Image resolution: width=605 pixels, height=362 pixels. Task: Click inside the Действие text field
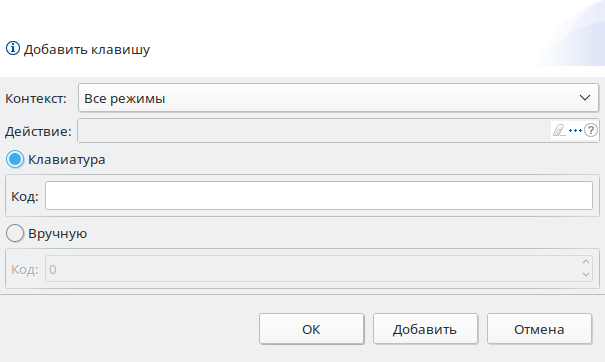tap(314, 131)
